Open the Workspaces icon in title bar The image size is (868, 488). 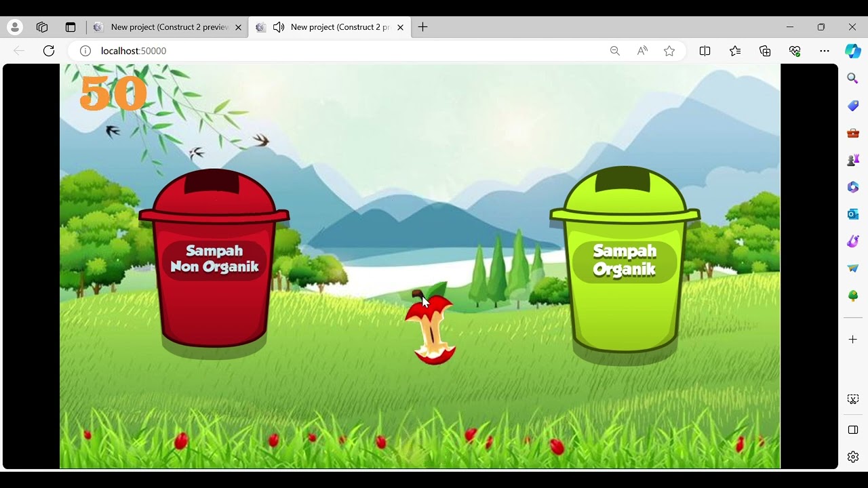pyautogui.click(x=42, y=27)
